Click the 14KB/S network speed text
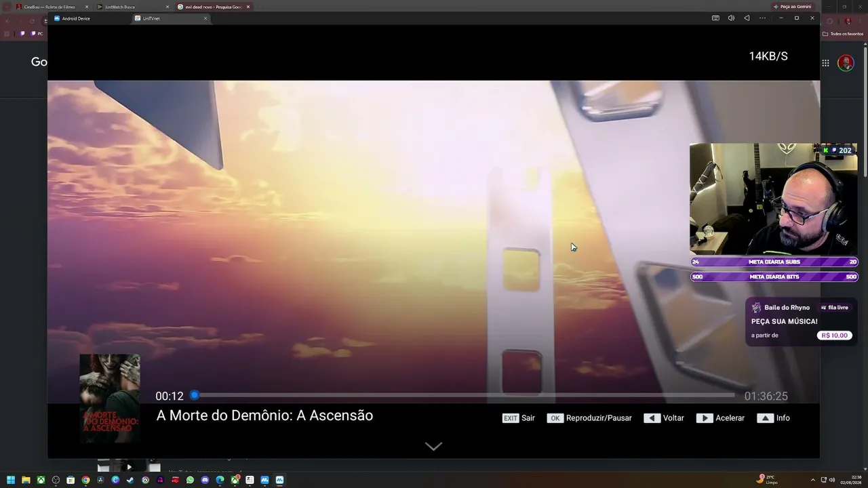Screen dimensions: 868x488 [768, 56]
